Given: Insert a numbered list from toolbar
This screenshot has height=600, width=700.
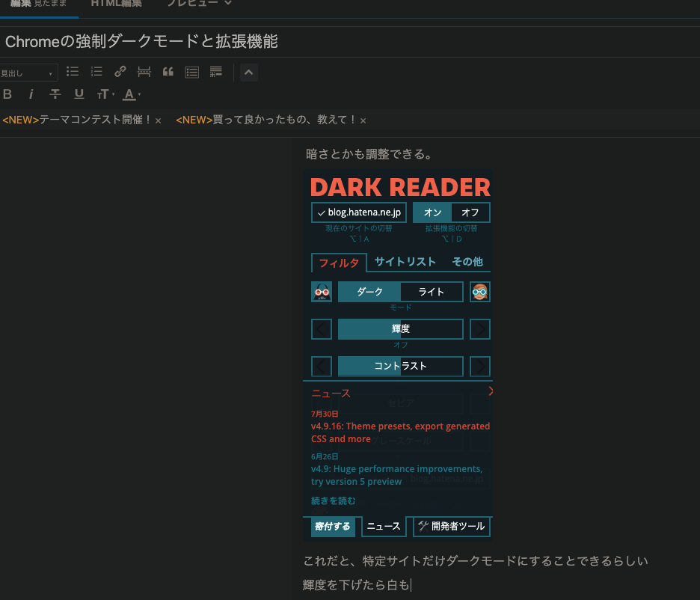Looking at the screenshot, I should 96,72.
